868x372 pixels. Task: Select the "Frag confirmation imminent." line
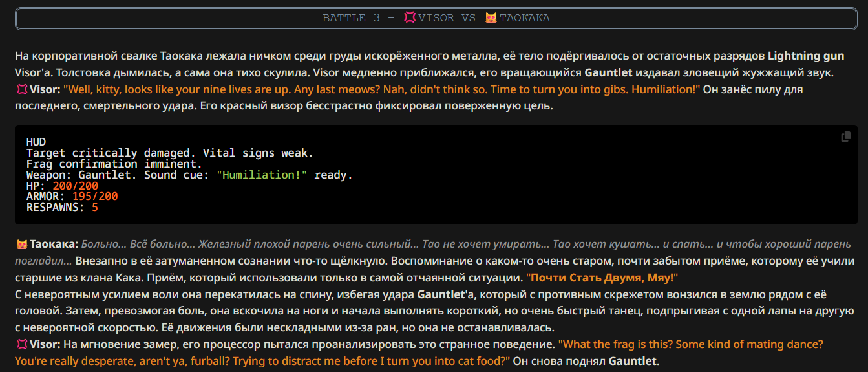pyautogui.click(x=114, y=164)
